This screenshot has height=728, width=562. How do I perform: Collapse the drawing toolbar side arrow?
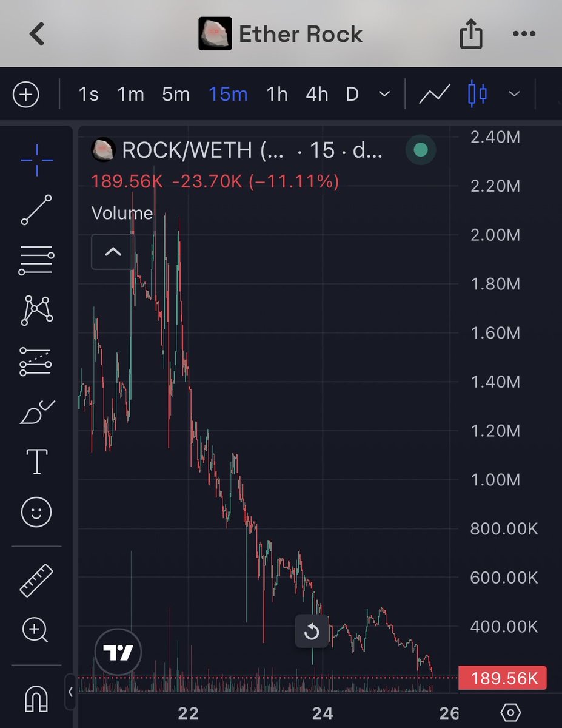click(x=70, y=691)
